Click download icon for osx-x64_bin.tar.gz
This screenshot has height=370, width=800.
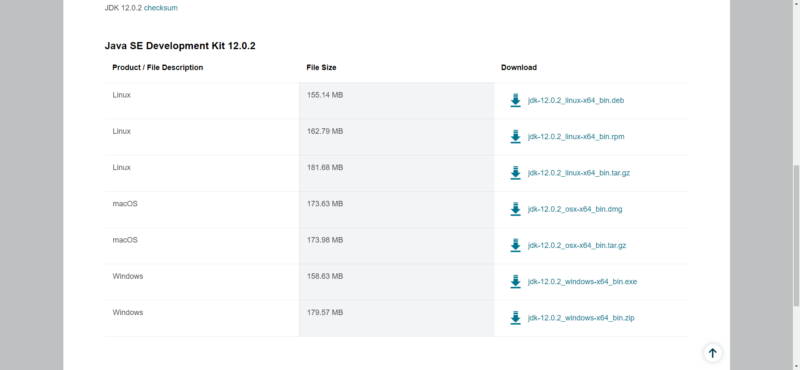point(515,245)
